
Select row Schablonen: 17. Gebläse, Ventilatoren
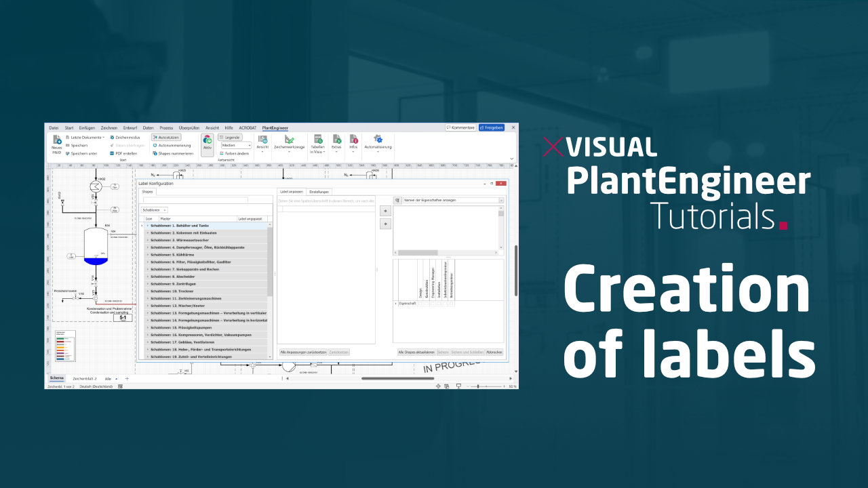coord(206,342)
